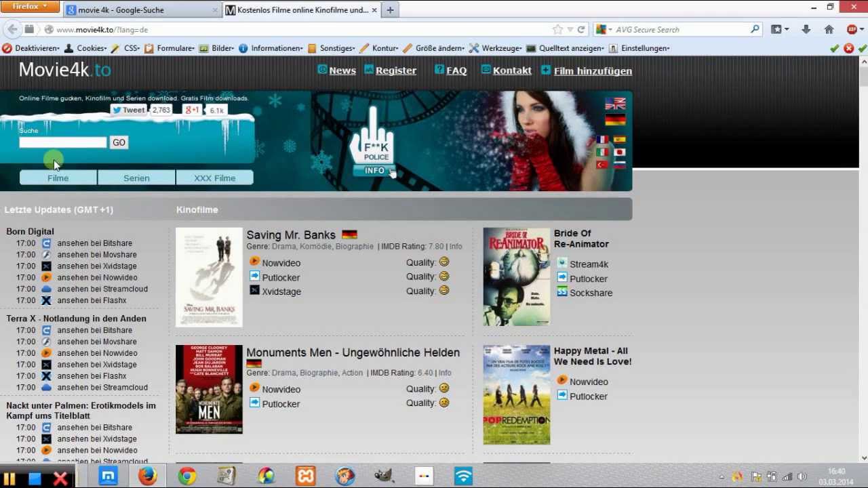Open Xvidstage stream for Saving Mr. Banks
This screenshot has width=868, height=488.
[x=281, y=291]
